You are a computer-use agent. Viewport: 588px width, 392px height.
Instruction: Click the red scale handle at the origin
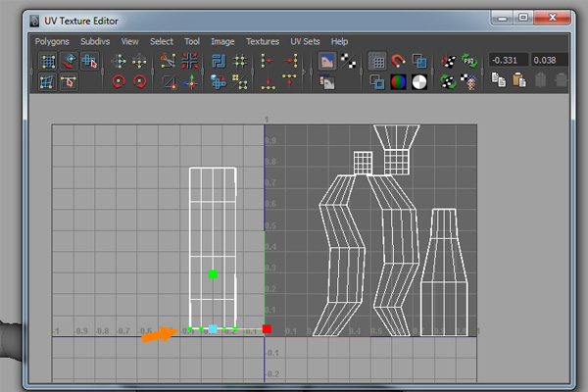click(267, 329)
